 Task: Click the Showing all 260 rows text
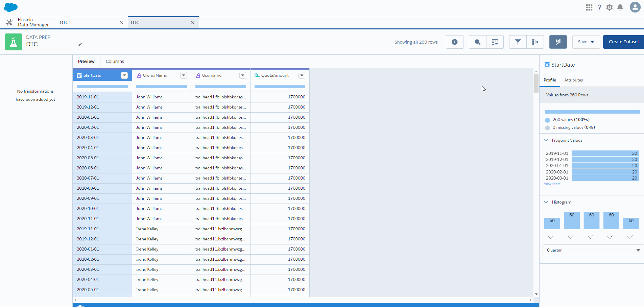click(x=416, y=42)
